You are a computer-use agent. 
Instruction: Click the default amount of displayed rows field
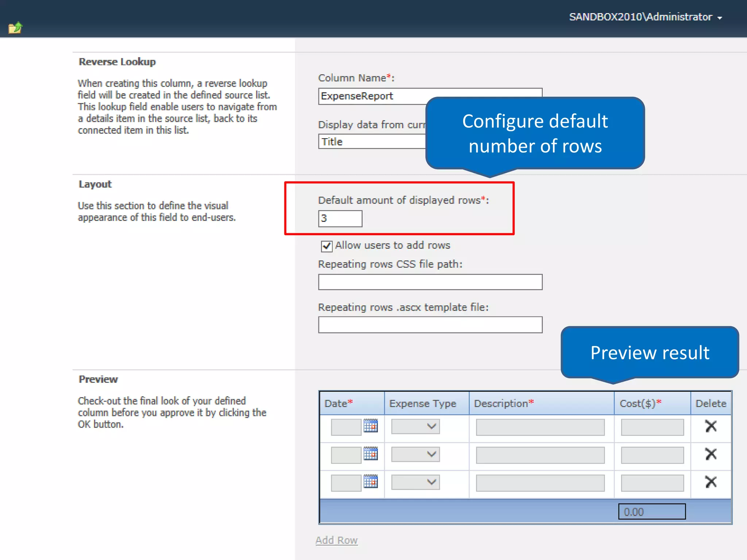point(340,218)
